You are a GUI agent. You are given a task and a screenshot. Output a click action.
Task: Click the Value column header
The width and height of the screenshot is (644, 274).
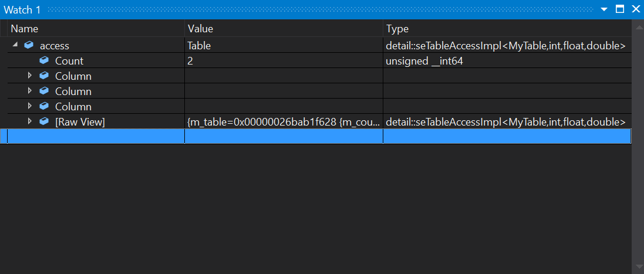(200, 28)
